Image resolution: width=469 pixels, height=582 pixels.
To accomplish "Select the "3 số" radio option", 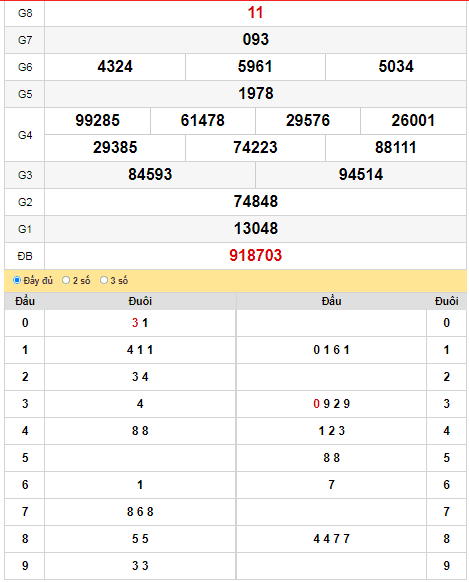I will 104,280.
